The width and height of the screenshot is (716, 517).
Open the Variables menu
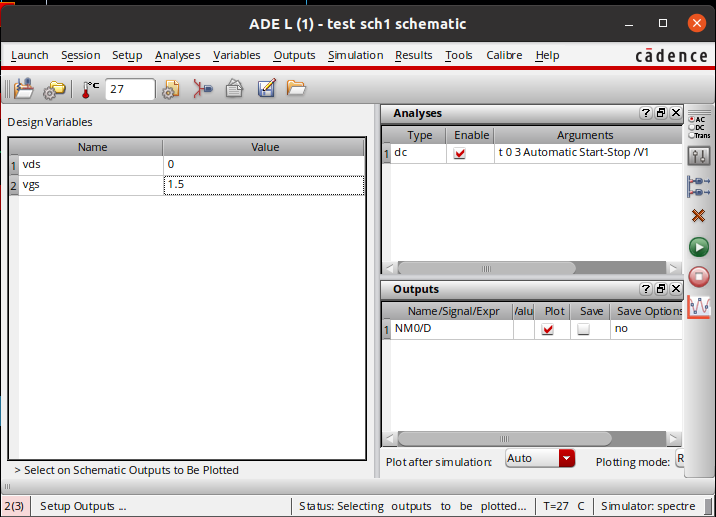pyautogui.click(x=237, y=55)
